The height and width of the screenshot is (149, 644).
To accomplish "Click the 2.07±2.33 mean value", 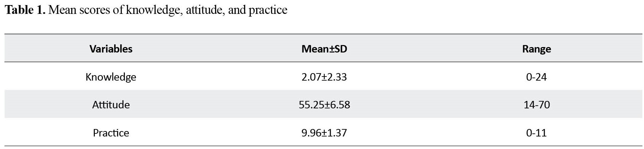I will pos(324,77).
